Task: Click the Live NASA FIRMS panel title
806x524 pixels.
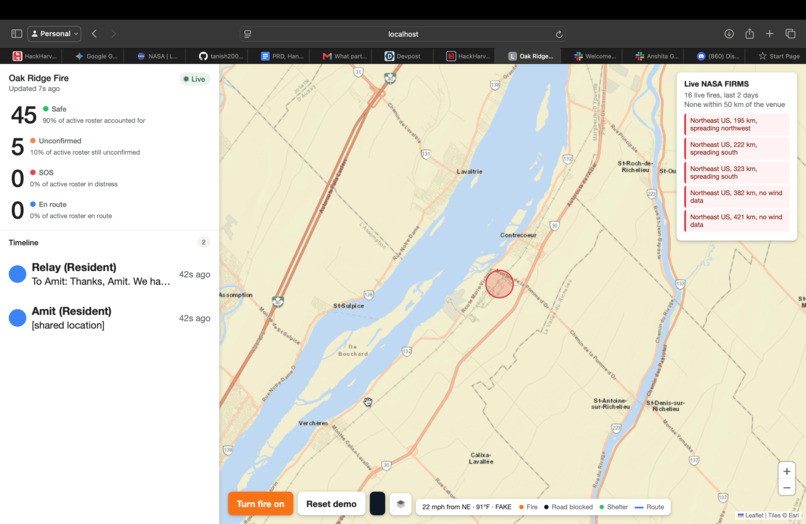Action: pos(716,84)
